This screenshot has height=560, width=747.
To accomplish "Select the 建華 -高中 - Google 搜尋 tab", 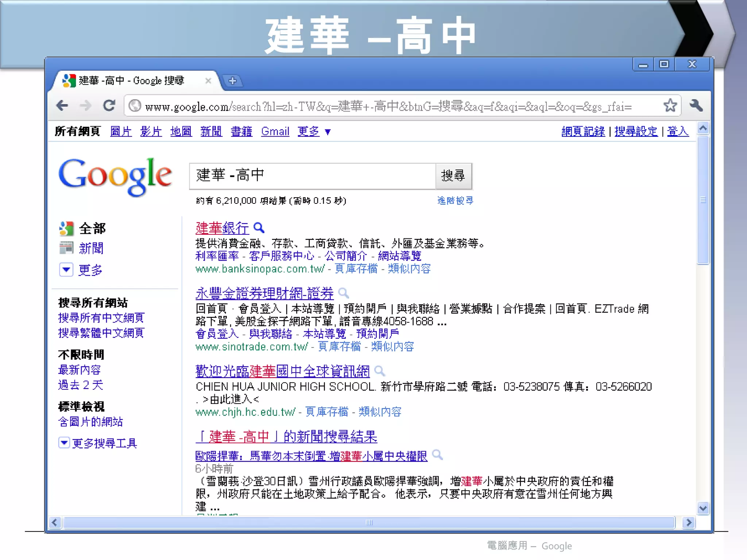I will 135,81.
